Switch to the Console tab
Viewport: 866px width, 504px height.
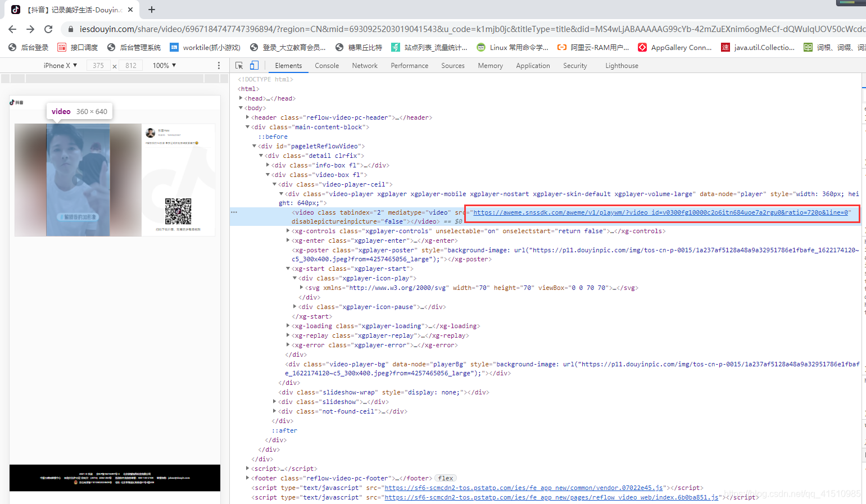pos(327,66)
